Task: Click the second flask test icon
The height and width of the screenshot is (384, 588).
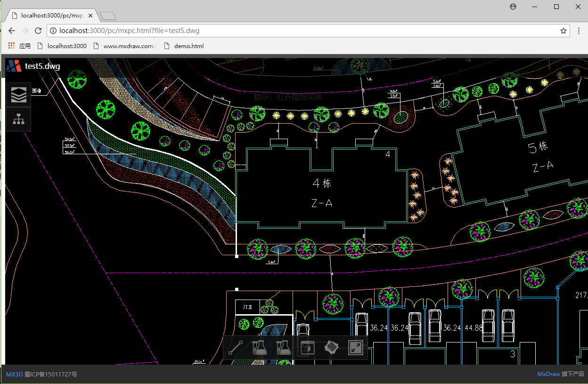Action: 283,348
